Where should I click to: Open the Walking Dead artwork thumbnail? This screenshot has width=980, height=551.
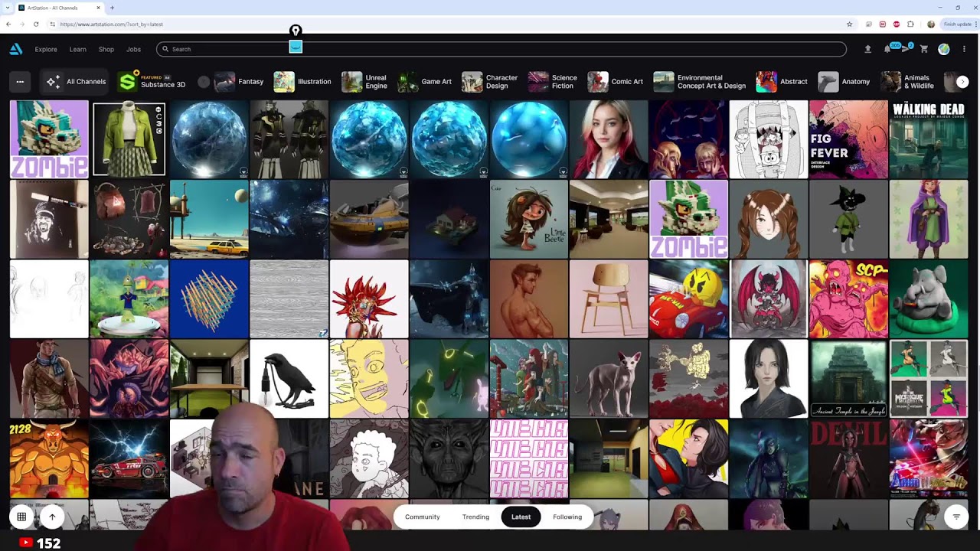[928, 139]
